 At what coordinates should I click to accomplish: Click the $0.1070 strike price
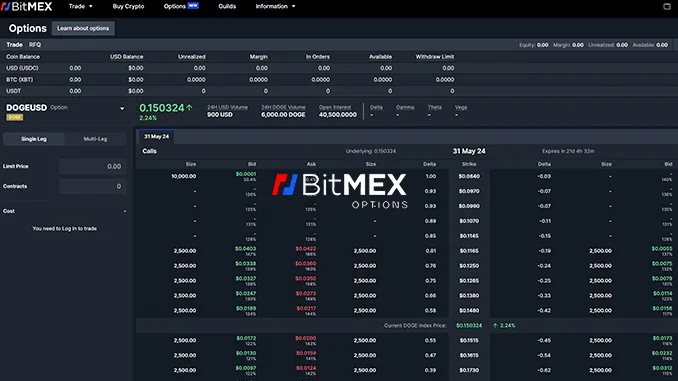pyautogui.click(x=469, y=221)
